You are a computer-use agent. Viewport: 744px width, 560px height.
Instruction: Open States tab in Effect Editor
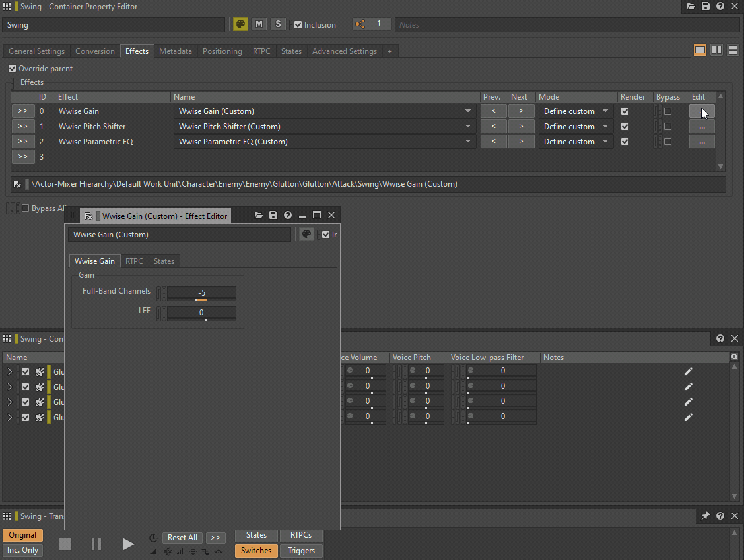tap(164, 261)
